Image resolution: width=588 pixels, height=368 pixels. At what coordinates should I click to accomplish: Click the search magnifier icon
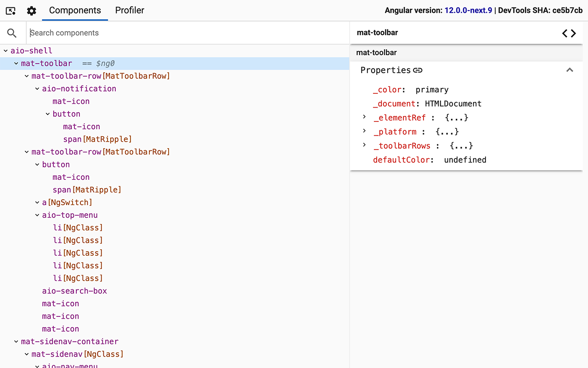[x=12, y=33]
